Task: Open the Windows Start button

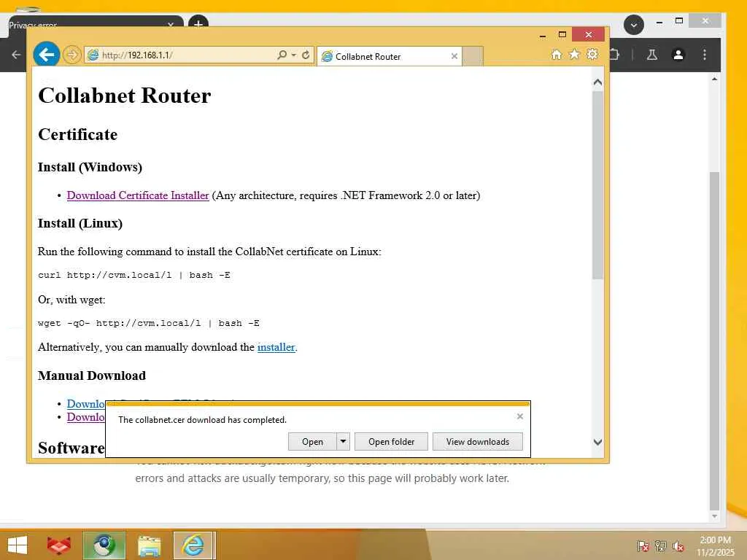Action: point(18,545)
